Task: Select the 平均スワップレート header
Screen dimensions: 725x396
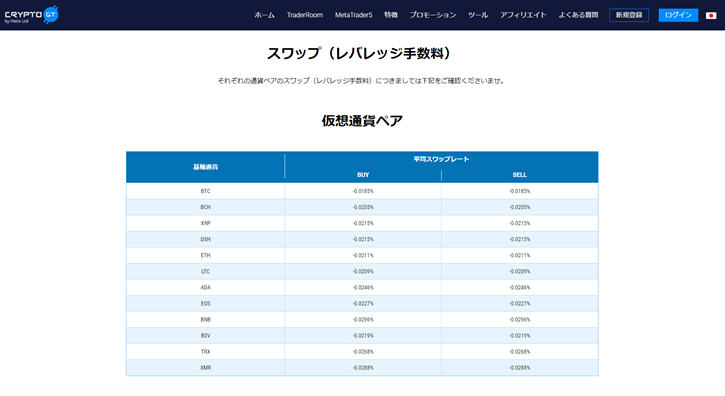Action: click(441, 159)
